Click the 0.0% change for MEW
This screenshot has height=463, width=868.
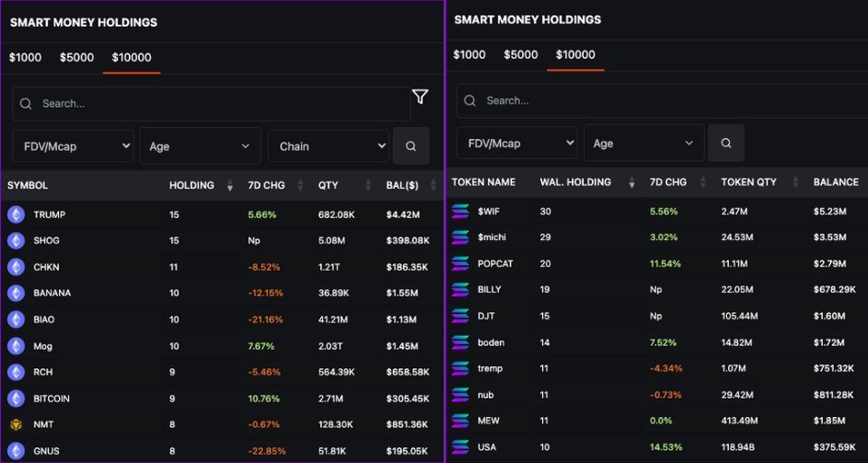(x=661, y=421)
